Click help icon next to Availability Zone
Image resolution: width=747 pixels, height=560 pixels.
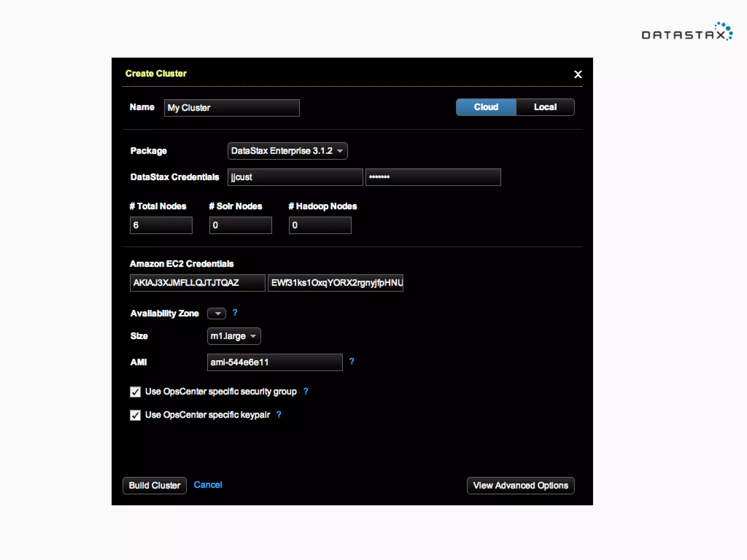[x=235, y=313]
